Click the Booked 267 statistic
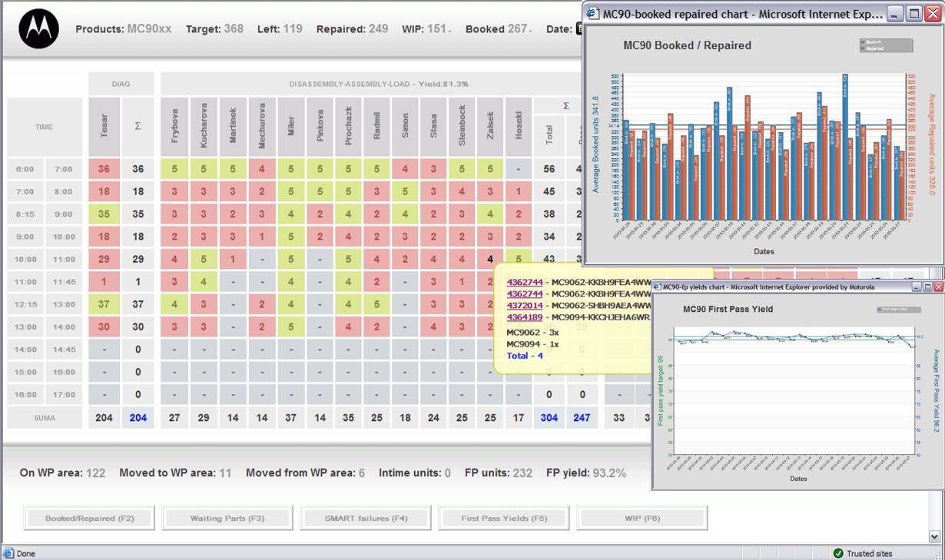Image resolution: width=945 pixels, height=560 pixels. point(497,29)
